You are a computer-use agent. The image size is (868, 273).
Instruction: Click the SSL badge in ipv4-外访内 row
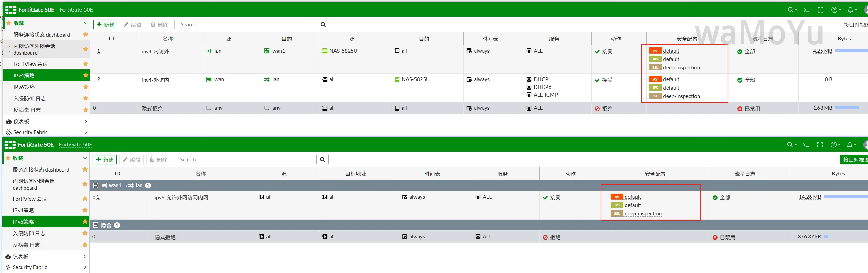(x=655, y=96)
